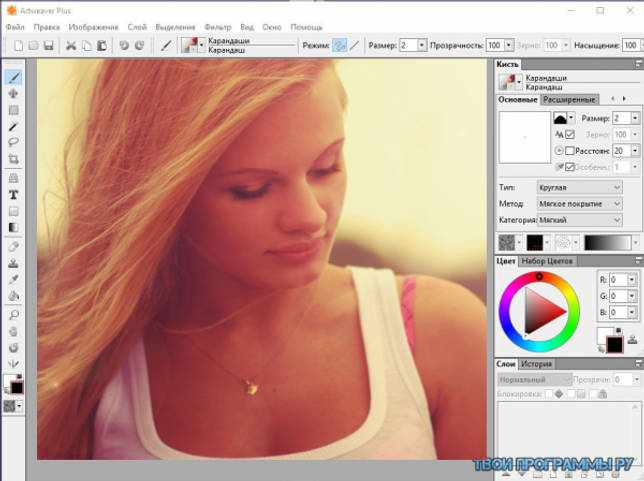Image resolution: width=644 pixels, height=481 pixels.
Task: Open the Правка menu
Action: point(46,27)
